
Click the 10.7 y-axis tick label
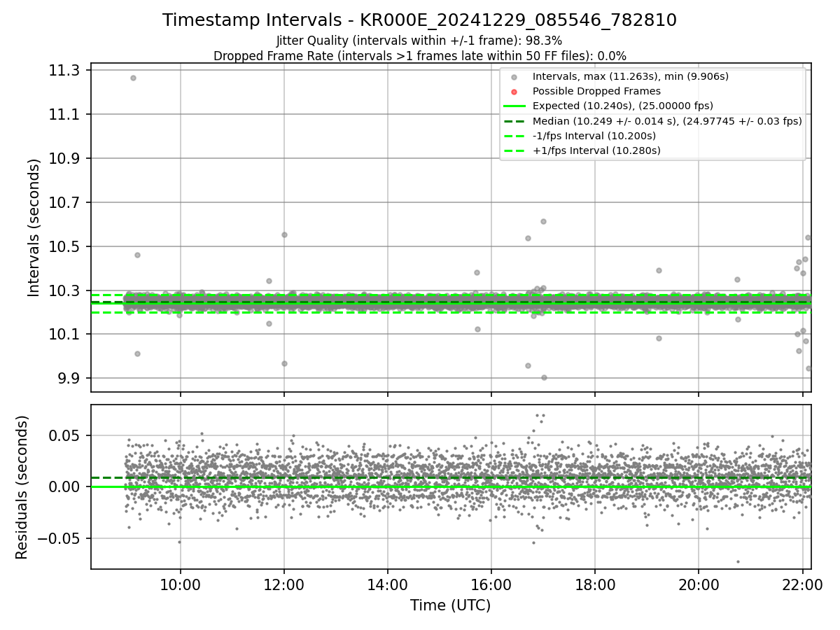point(65,202)
